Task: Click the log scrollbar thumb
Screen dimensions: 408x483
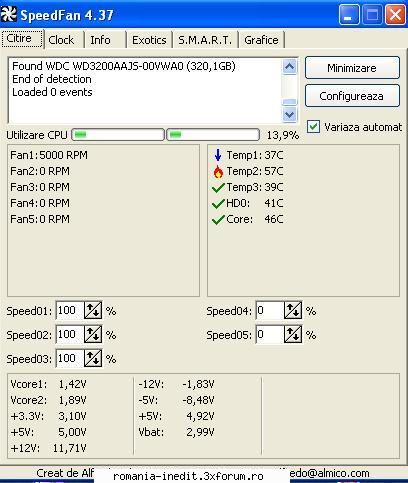Action: pyautogui.click(x=289, y=102)
